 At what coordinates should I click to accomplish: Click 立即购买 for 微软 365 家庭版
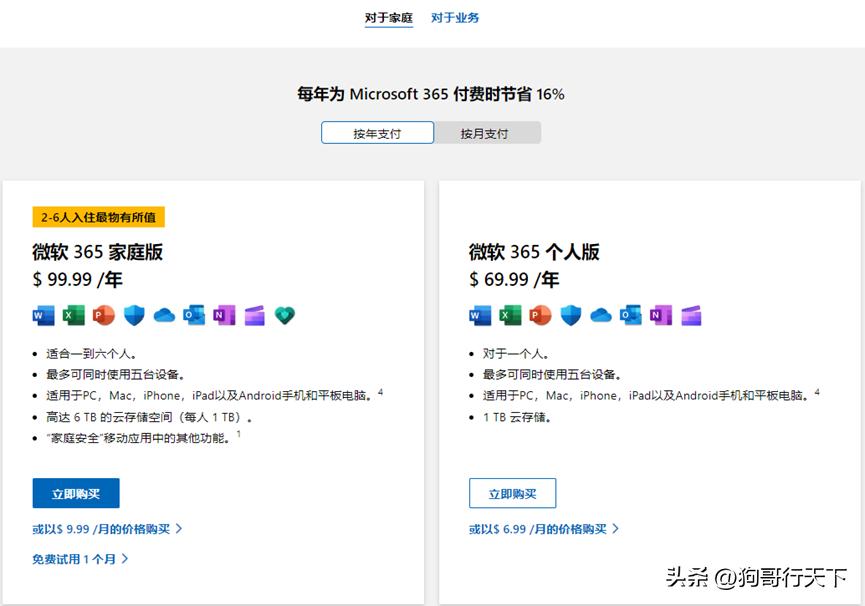(x=73, y=493)
